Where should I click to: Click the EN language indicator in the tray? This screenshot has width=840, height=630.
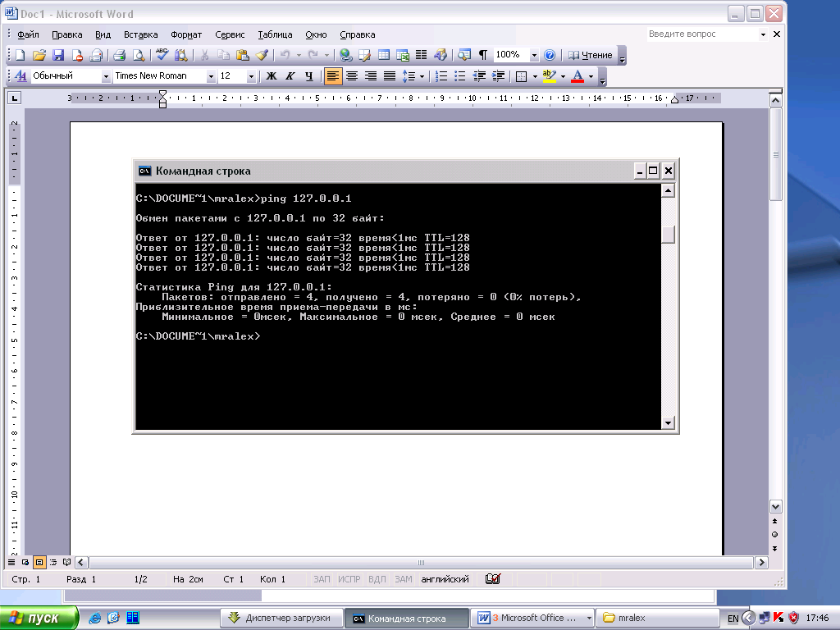pyautogui.click(x=733, y=619)
